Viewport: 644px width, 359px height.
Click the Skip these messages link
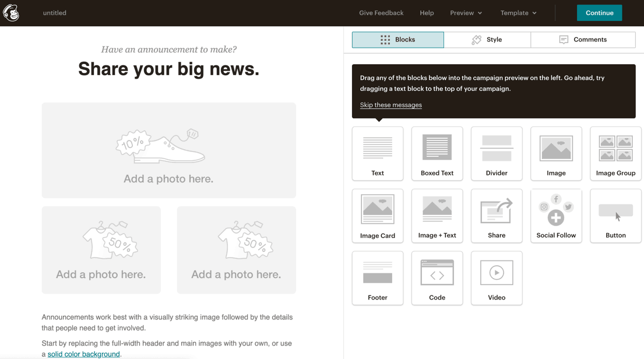click(x=390, y=105)
